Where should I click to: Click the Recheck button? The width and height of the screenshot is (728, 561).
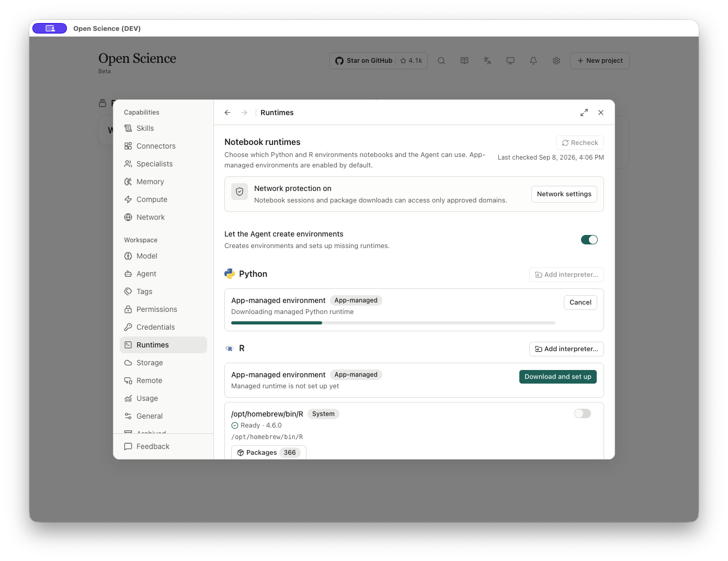tap(580, 143)
